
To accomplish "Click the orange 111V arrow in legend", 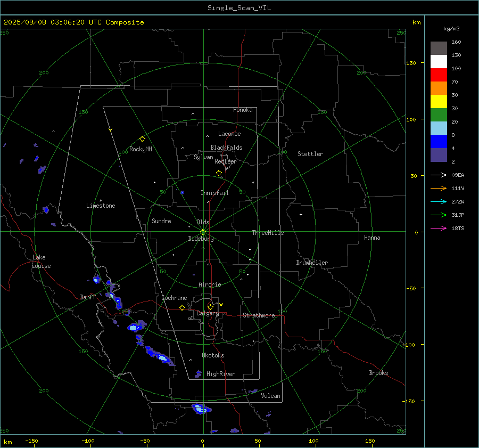I will [439, 189].
